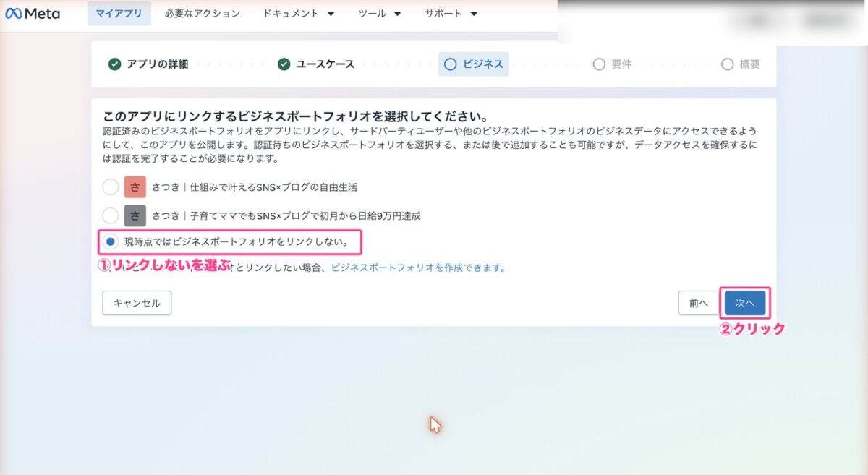The image size is (868, 475).
Task: Click the 次へ button
Action: [745, 303]
